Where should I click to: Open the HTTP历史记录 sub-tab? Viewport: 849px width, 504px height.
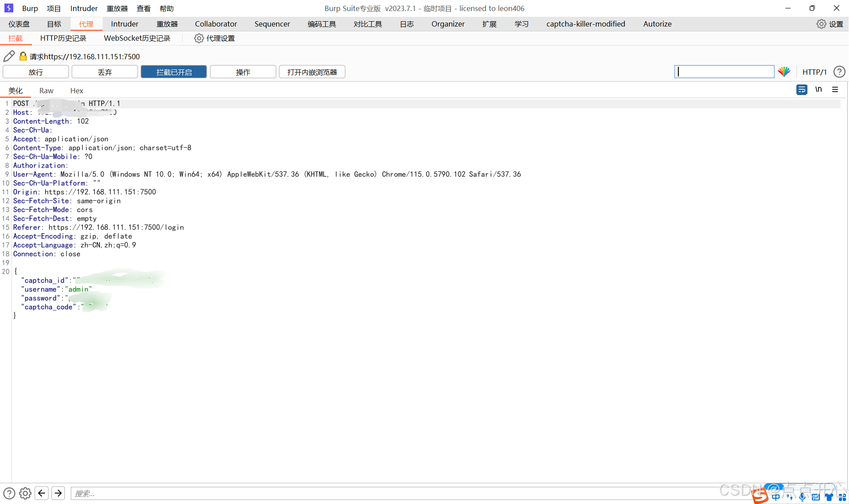coord(63,38)
